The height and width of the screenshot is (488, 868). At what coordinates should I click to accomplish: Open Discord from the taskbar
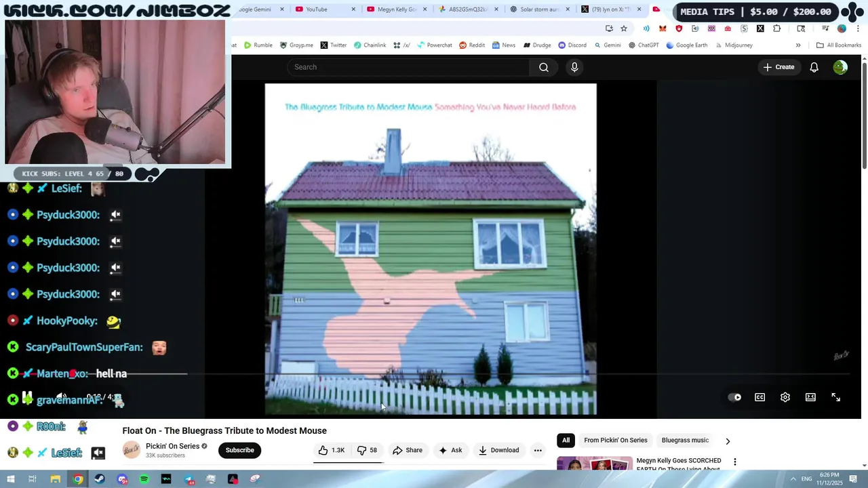(122, 479)
